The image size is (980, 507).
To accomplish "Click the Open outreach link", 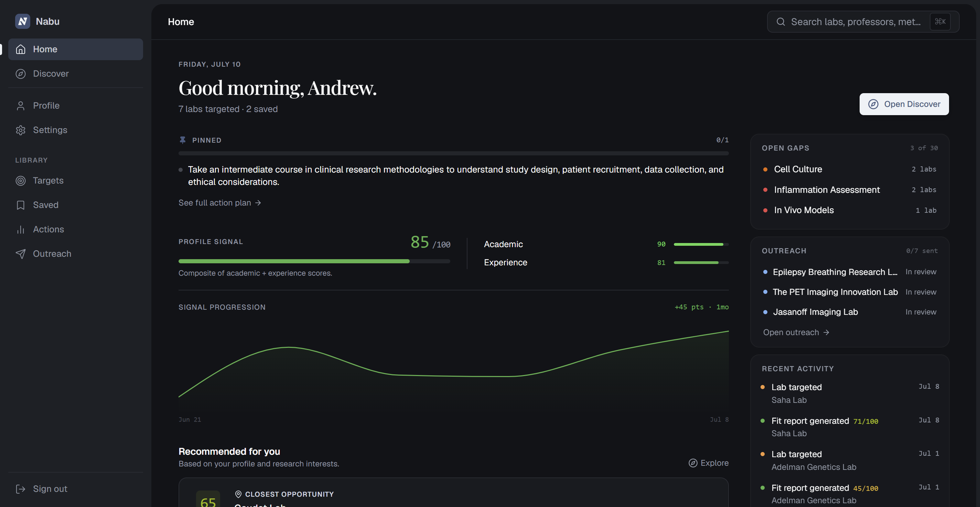I will 796,332.
